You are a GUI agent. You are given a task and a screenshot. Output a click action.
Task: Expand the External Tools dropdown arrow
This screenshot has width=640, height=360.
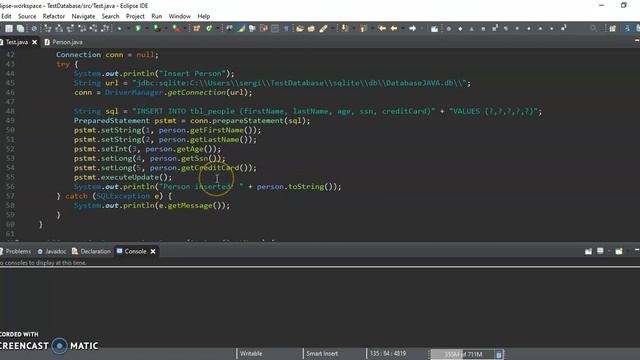[185, 29]
